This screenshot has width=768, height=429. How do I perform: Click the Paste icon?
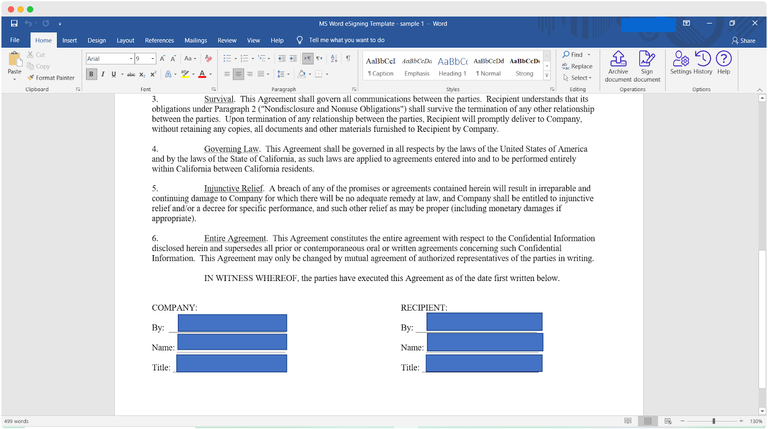coord(14,64)
